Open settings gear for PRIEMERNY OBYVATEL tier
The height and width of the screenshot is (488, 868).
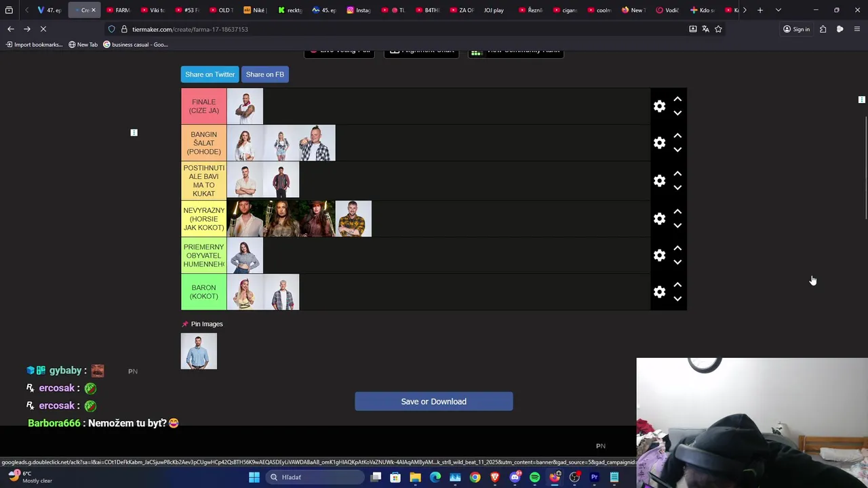click(x=659, y=256)
